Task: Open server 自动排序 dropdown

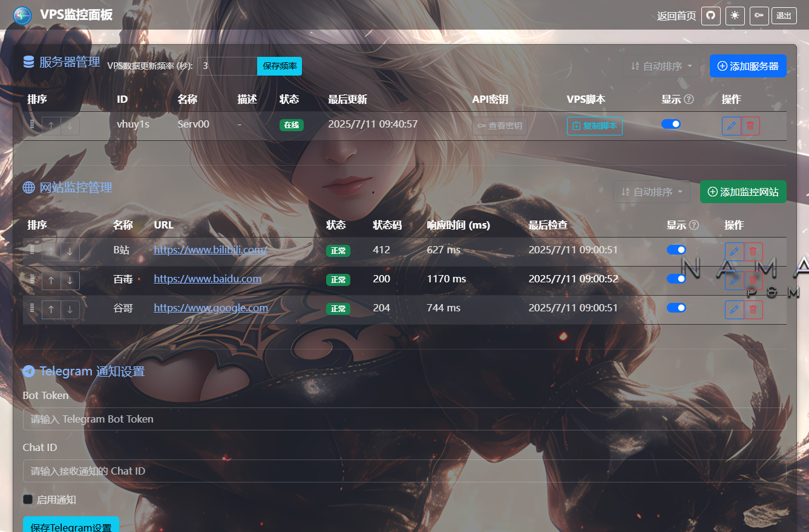Action: pyautogui.click(x=661, y=66)
